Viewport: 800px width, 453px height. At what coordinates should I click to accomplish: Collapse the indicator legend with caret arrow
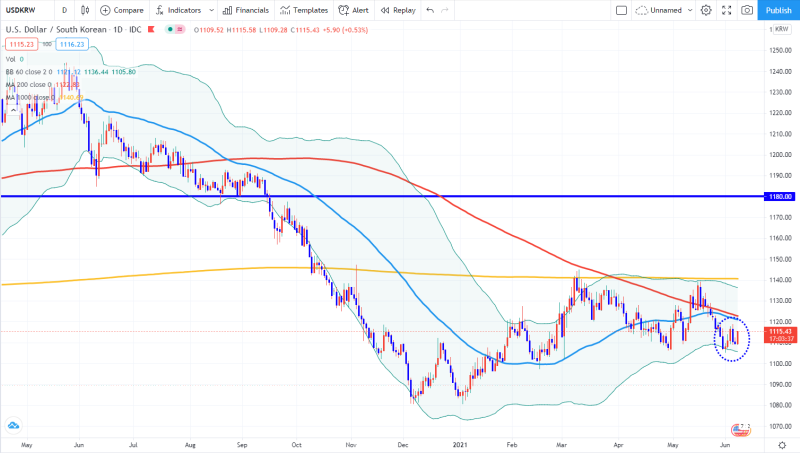pyautogui.click(x=13, y=110)
